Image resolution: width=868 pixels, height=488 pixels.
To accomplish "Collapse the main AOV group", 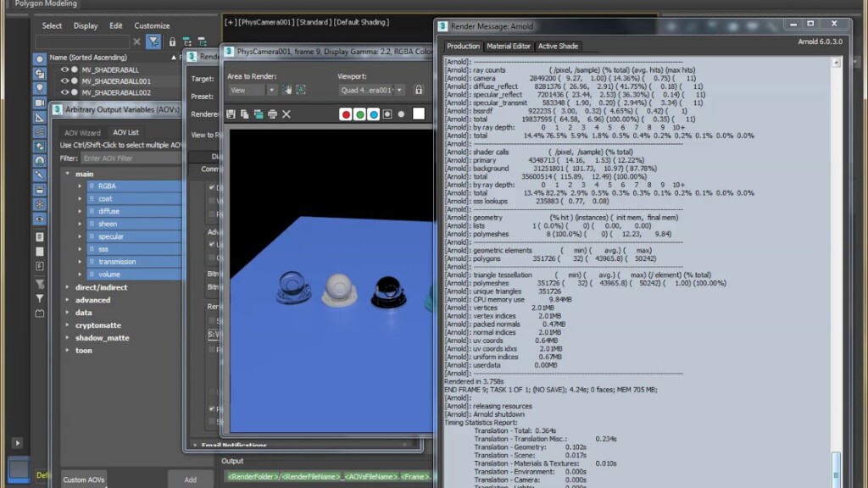I will coord(68,172).
